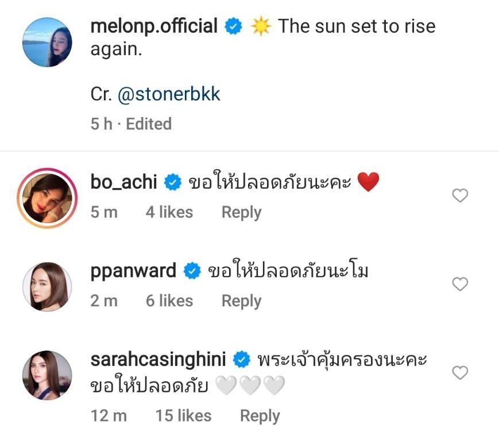Reply to ppanward's comment
The height and width of the screenshot is (448, 499).
[x=241, y=301]
